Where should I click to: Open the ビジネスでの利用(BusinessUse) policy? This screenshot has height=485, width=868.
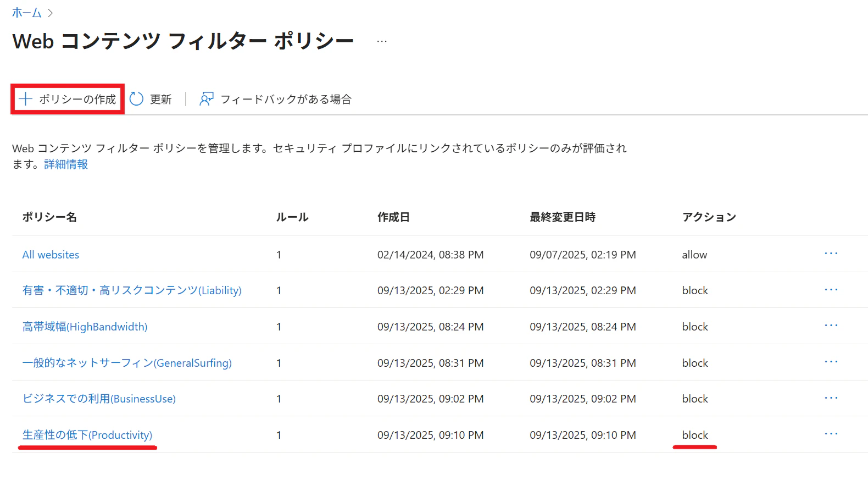tap(99, 399)
